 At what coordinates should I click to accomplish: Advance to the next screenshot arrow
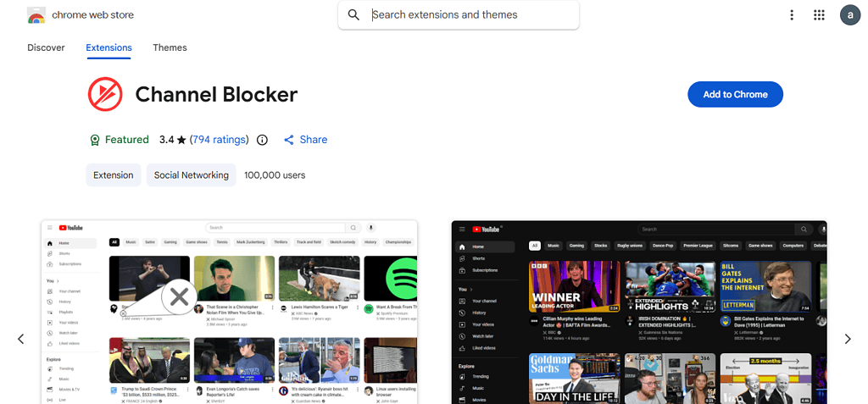tap(848, 339)
